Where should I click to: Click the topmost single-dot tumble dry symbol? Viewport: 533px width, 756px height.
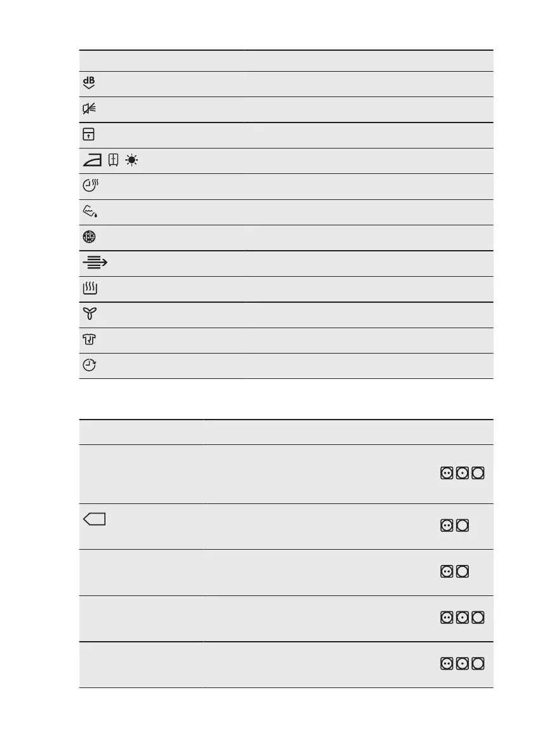click(462, 474)
